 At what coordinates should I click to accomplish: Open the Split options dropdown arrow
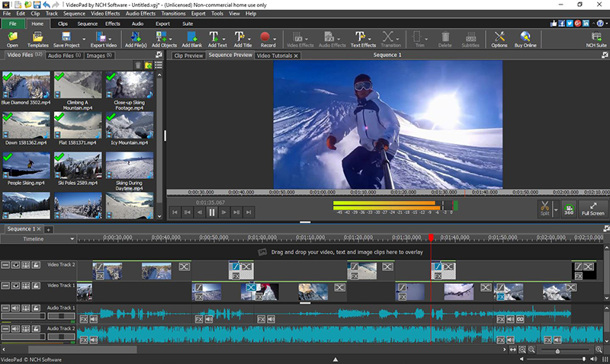pos(556,208)
